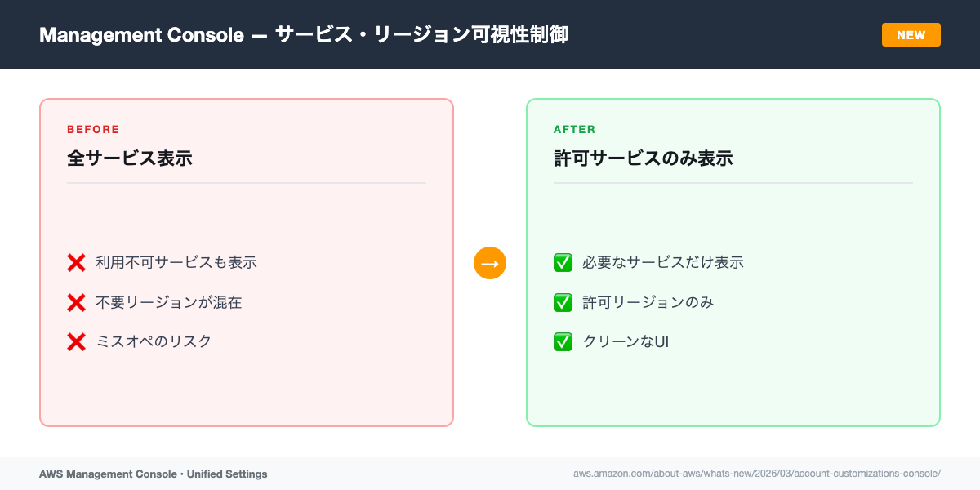Click the AFTER label in the green panel

(574, 129)
